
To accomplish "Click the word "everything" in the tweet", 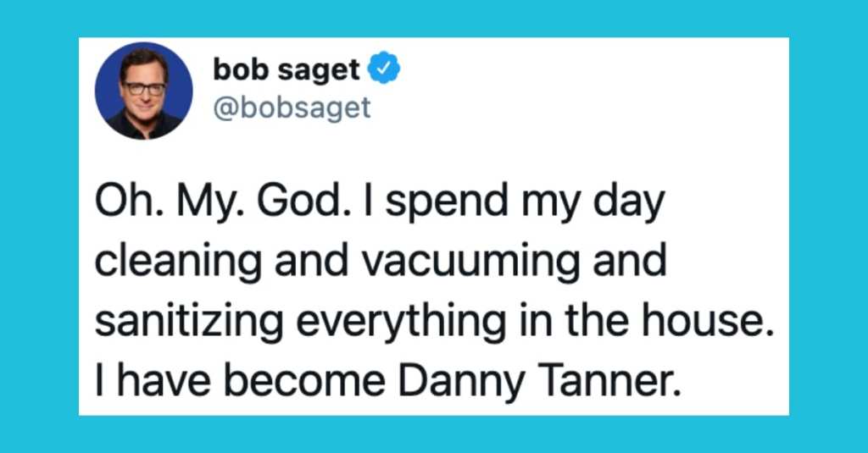I will click(x=401, y=323).
